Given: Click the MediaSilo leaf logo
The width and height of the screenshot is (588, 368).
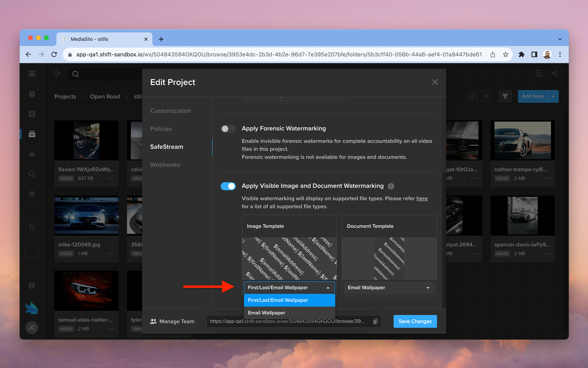Looking at the screenshot, I should tap(31, 308).
